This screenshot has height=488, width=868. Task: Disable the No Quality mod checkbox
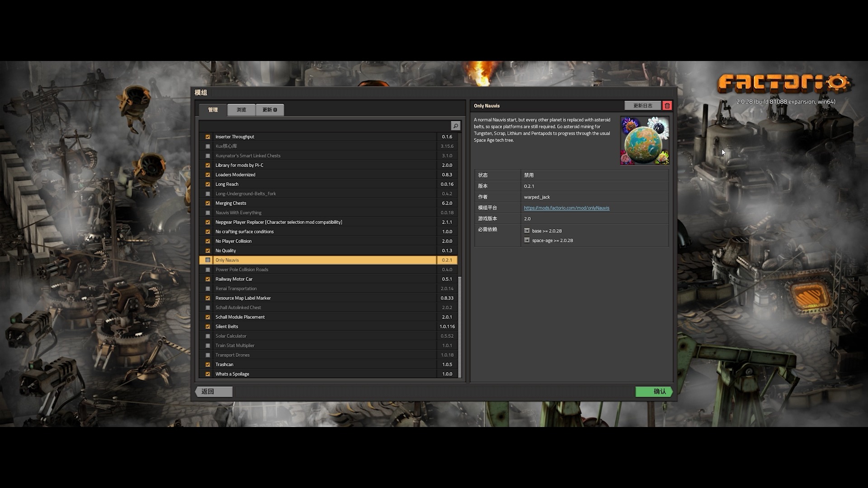point(208,251)
